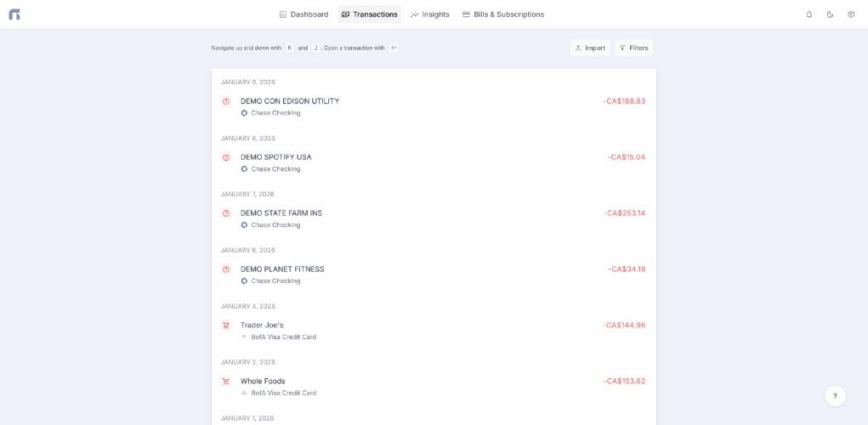Viewport: 868px width, 425px height.
Task: Click the uncategorized icon beside DEMO SPOTIFY USA
Action: coord(226,157)
